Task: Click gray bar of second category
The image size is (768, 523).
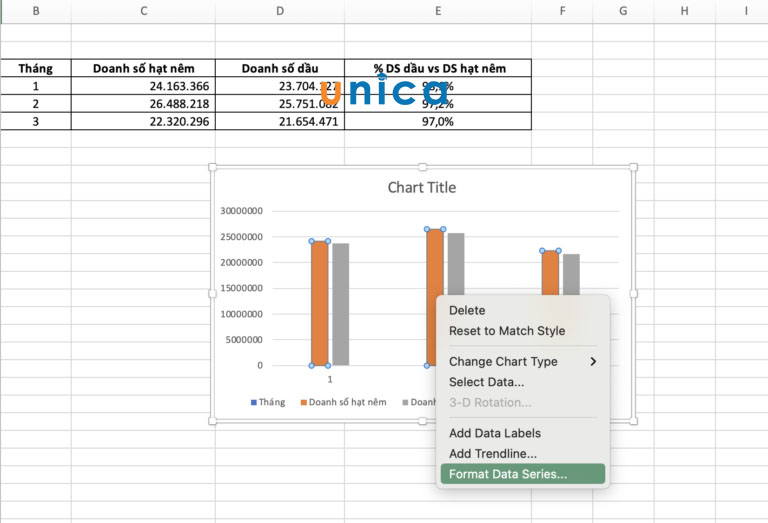Action: coord(456,263)
